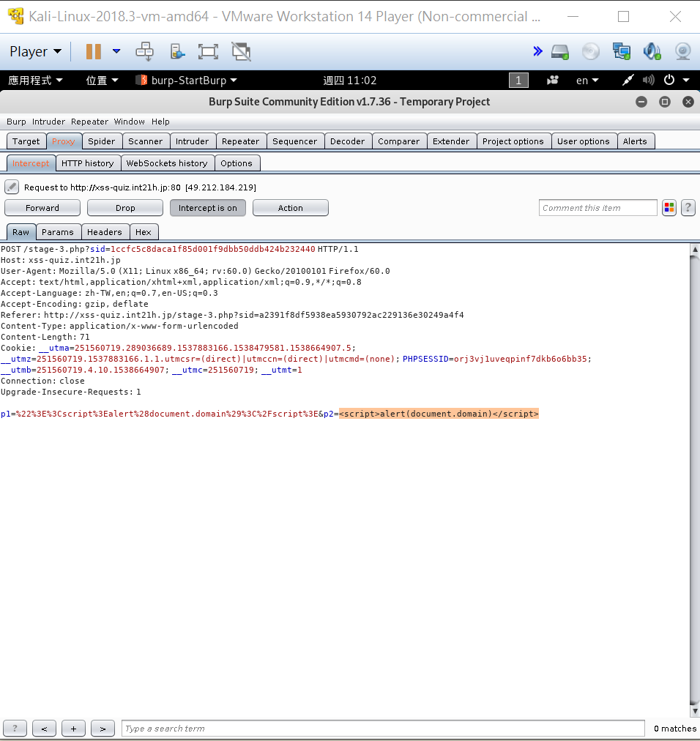Click the Kali power icon
The height and width of the screenshot is (741, 700).
(x=669, y=80)
